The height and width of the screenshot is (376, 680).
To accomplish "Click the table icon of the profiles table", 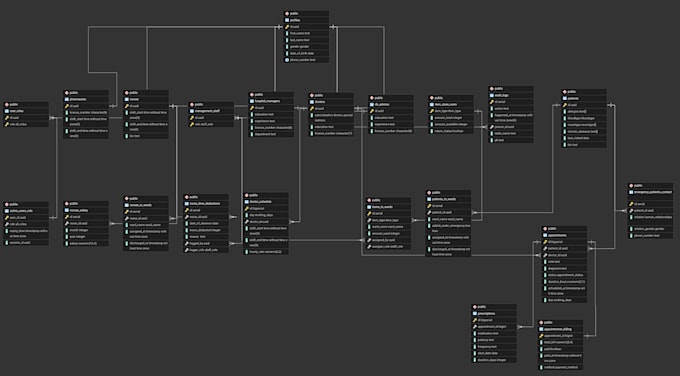I will tap(287, 20).
